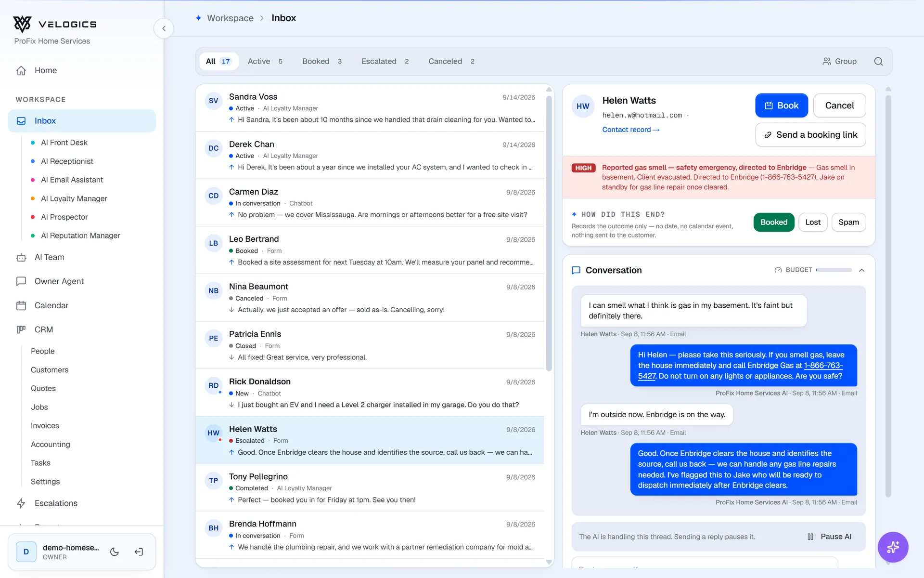Viewport: 924px width, 578px height.
Task: Open Nina Beaumont conversation
Action: click(370, 298)
